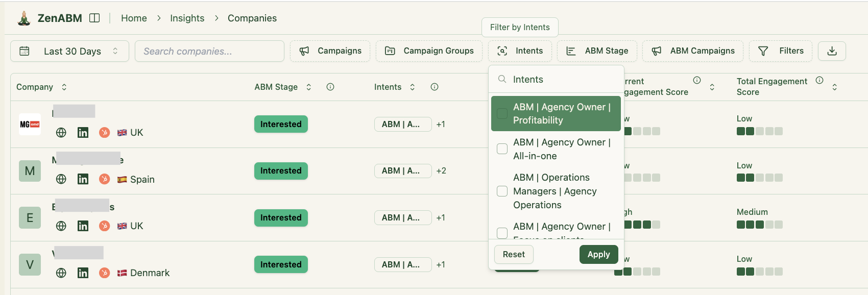The width and height of the screenshot is (868, 295).
Task: Focus the Intents search field in dropdown
Action: 557,79
